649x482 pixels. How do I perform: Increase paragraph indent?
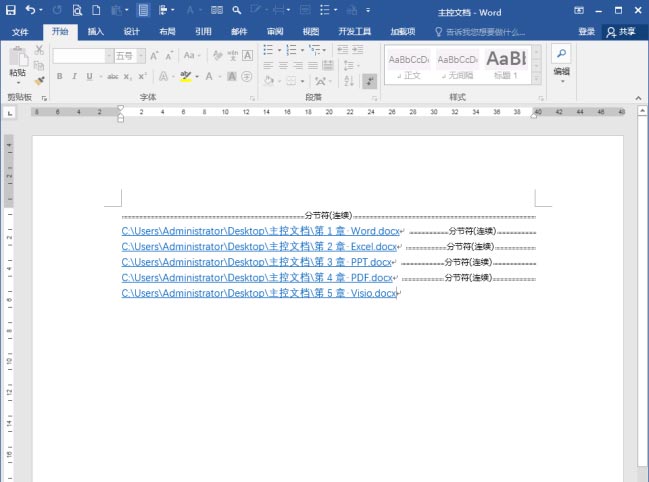click(358, 50)
